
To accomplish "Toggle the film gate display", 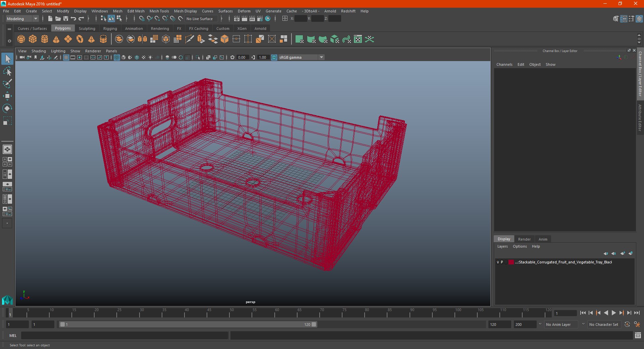I will [73, 57].
